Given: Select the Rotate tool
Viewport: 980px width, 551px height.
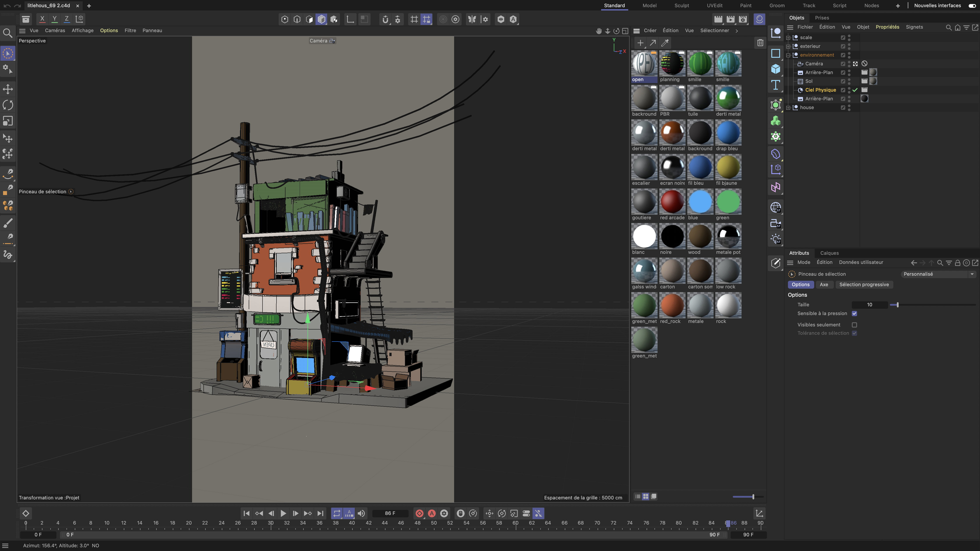Looking at the screenshot, I should coord(8,105).
